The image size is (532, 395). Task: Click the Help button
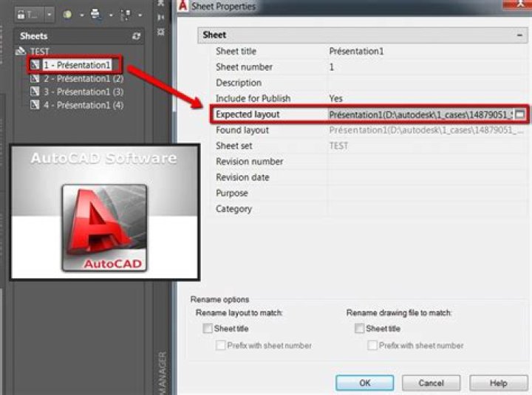click(499, 382)
